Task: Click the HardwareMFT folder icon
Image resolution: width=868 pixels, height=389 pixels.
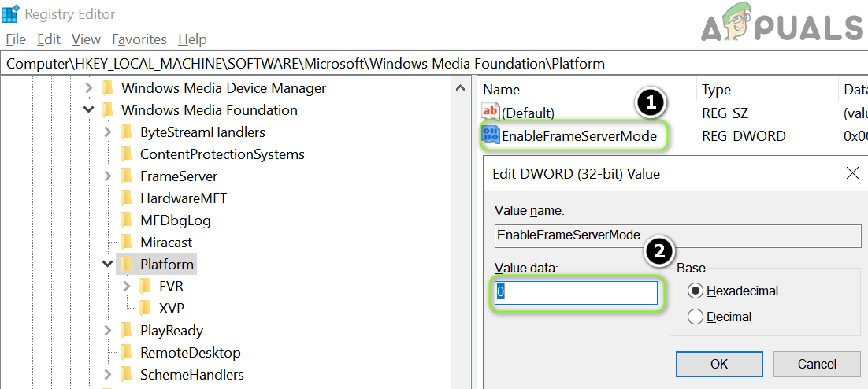Action: (126, 198)
